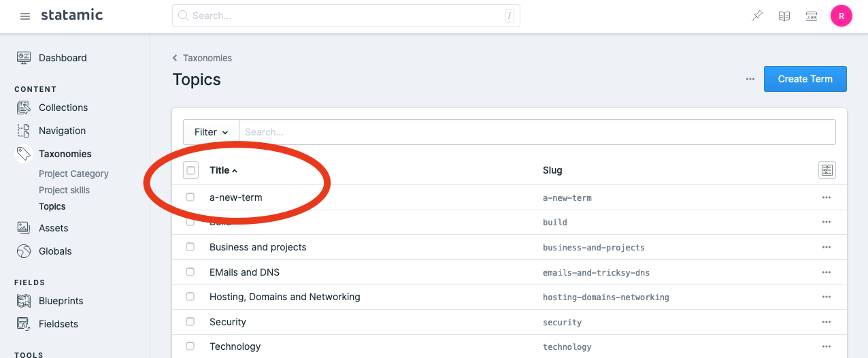The width and height of the screenshot is (868, 358).
Task: Open the Hosting, Domains and Networking term
Action: (284, 297)
